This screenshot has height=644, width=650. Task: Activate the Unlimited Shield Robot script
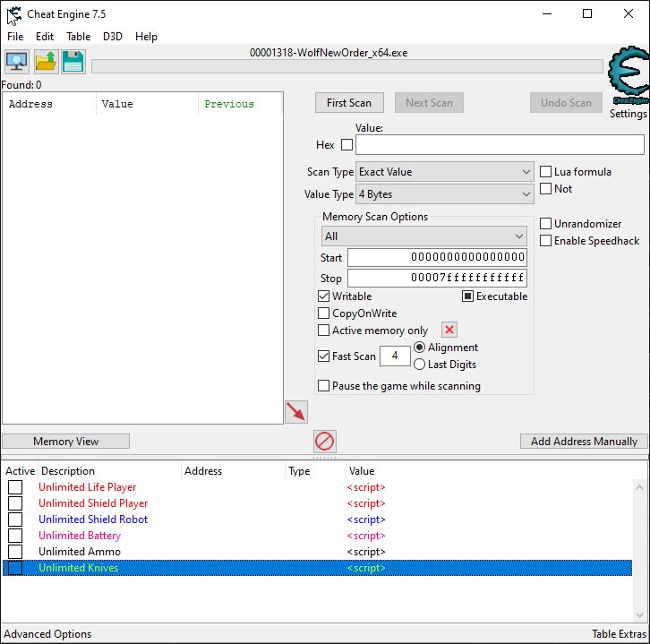(x=15, y=519)
